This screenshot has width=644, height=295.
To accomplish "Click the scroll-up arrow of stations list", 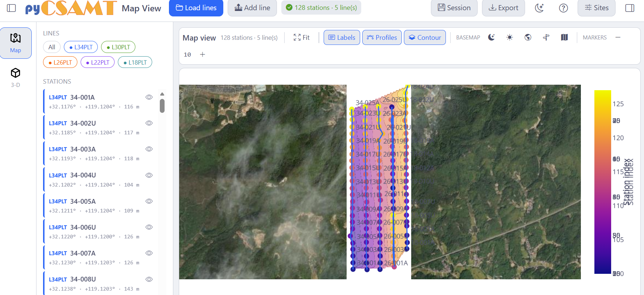I will 162,94.
